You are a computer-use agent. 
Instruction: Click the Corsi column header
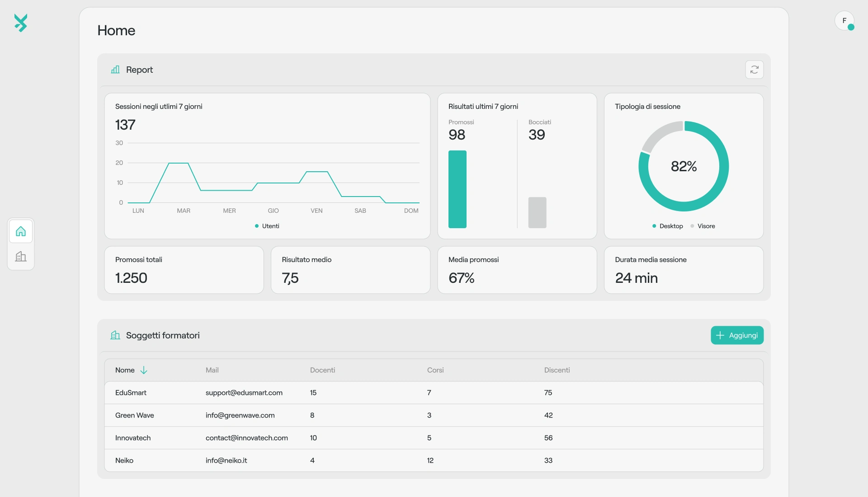pos(435,370)
